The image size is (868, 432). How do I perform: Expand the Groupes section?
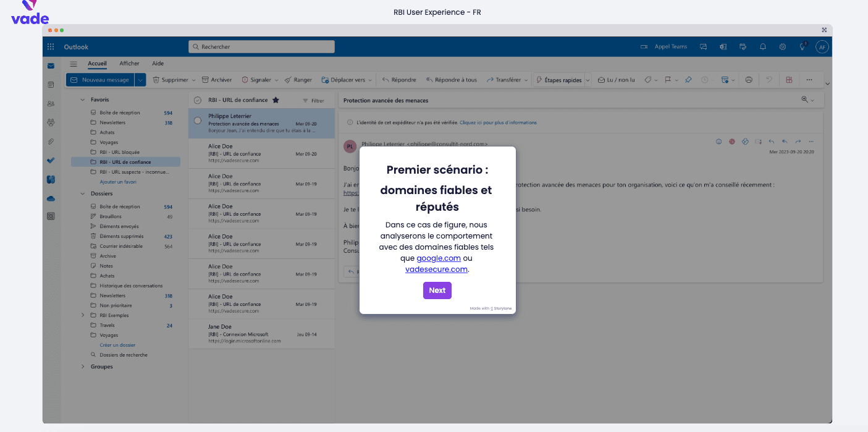[83, 366]
